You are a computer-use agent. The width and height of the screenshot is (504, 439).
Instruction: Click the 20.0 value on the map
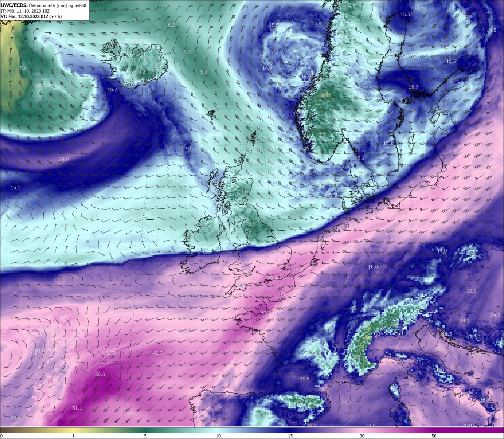pyautogui.click(x=467, y=425)
